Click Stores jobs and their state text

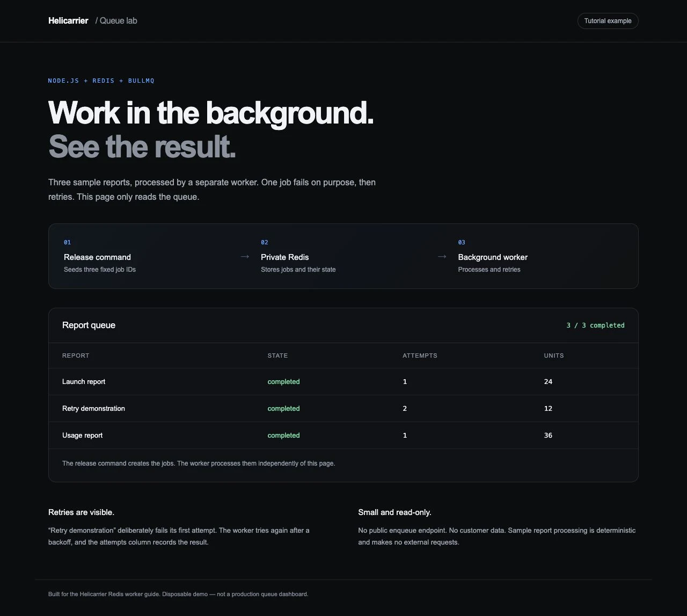298,270
